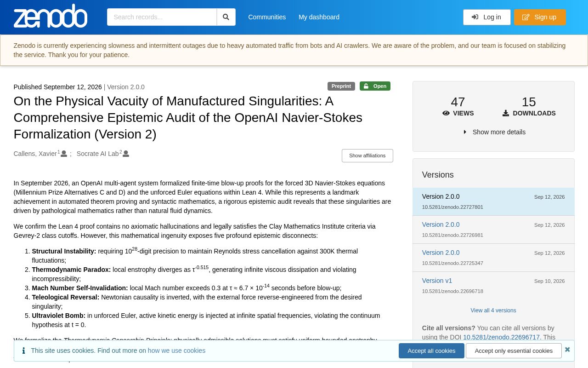Image resolution: width=588 pixels, height=368 pixels.
Task: Click author name Socrate AI Lab
Action: pos(98,154)
